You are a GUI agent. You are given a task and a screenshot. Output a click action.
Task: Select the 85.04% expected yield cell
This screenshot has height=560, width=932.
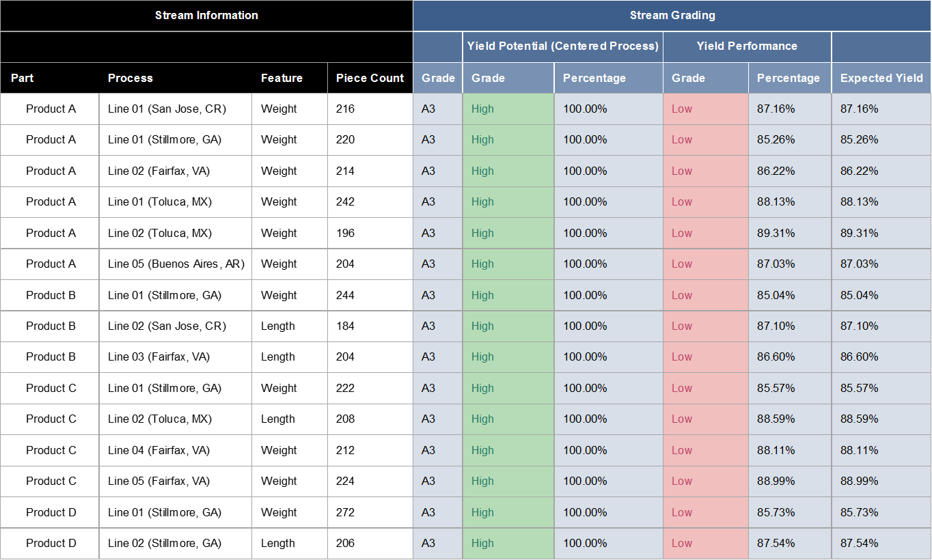tap(859, 295)
